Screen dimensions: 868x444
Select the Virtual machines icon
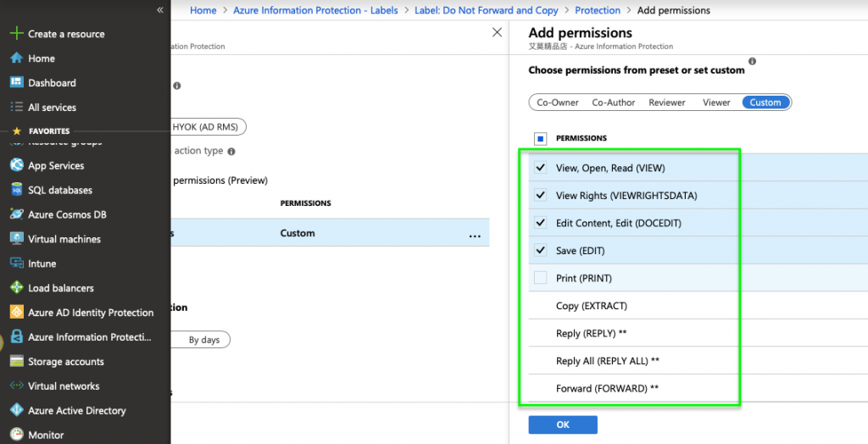15,240
